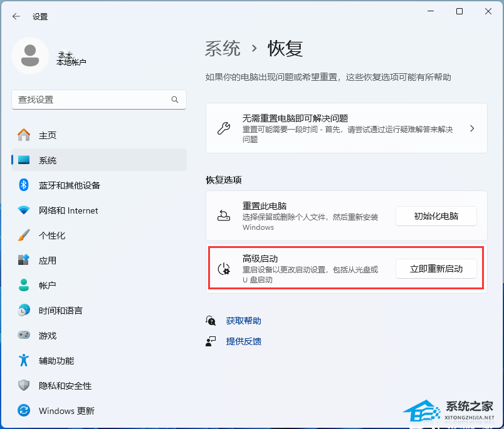
Task: Open 帐户 settings page
Action: pos(99,285)
